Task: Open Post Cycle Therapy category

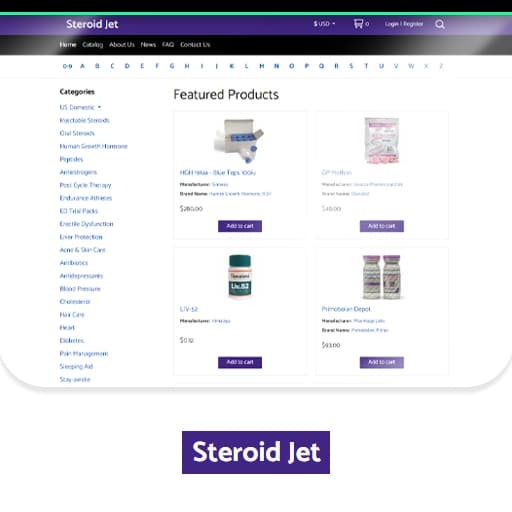Action: (x=85, y=185)
